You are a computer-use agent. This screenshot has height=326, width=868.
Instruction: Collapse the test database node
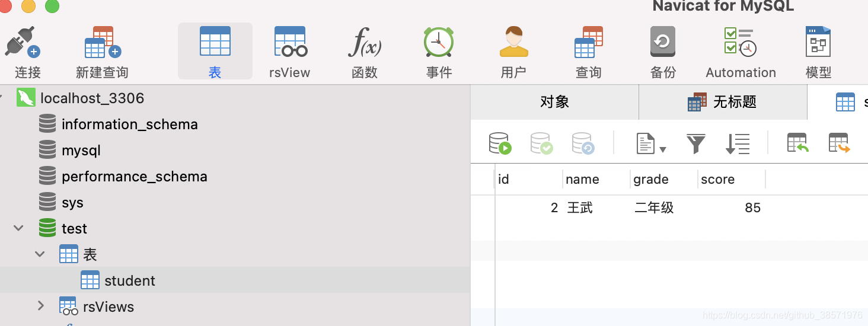pos(18,228)
